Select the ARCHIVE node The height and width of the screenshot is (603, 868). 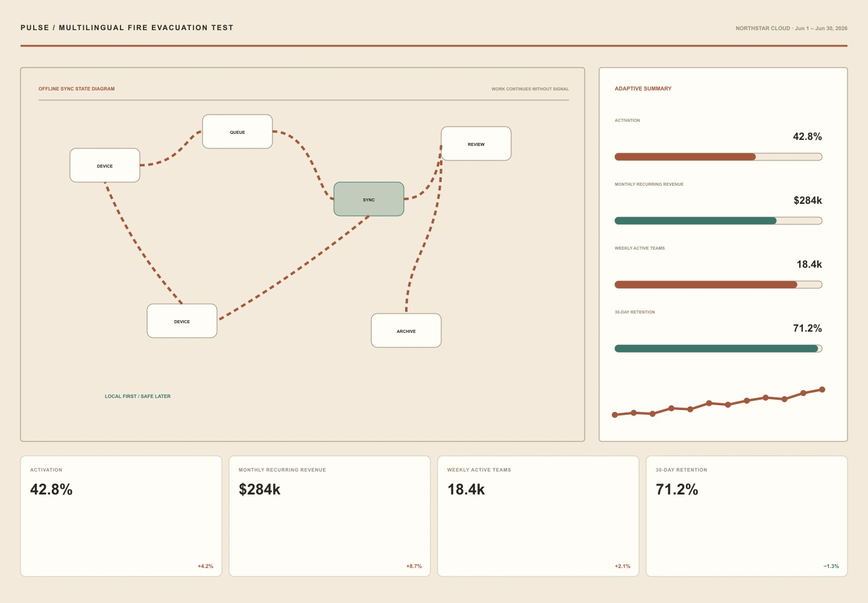pos(406,330)
